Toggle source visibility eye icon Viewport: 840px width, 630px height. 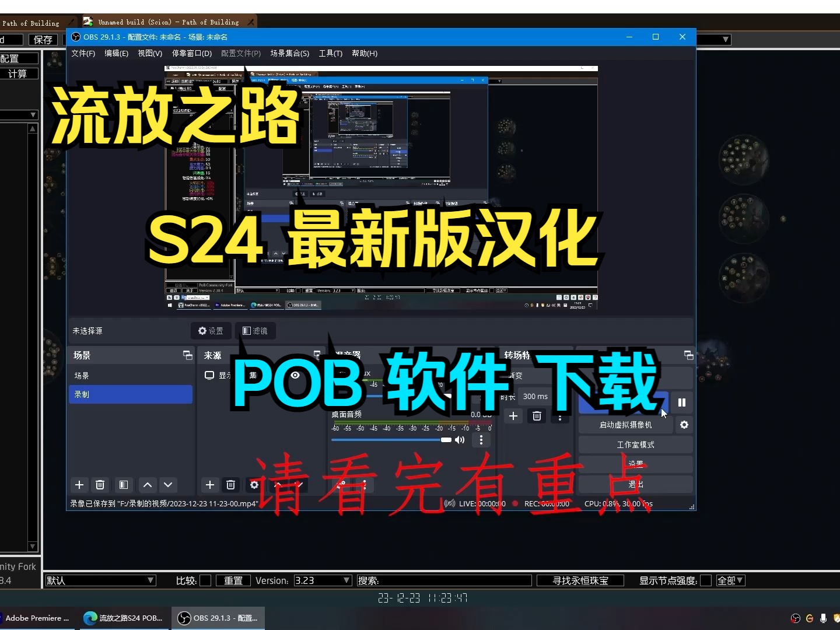[x=295, y=375]
